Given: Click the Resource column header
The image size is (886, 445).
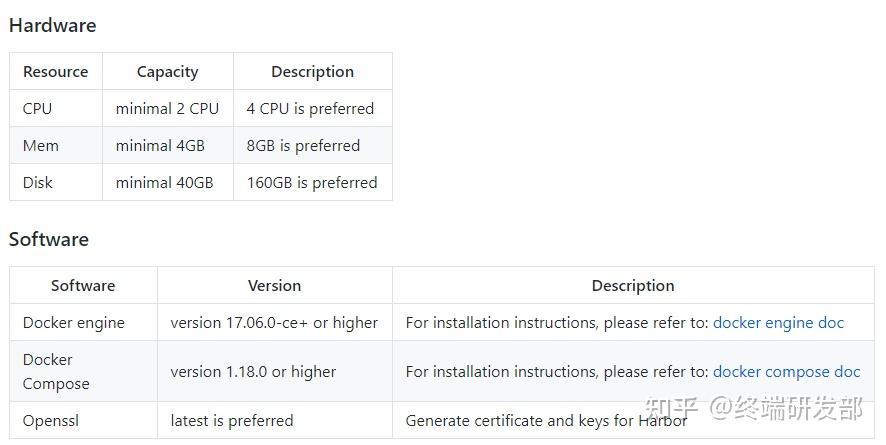Looking at the screenshot, I should click(56, 72).
